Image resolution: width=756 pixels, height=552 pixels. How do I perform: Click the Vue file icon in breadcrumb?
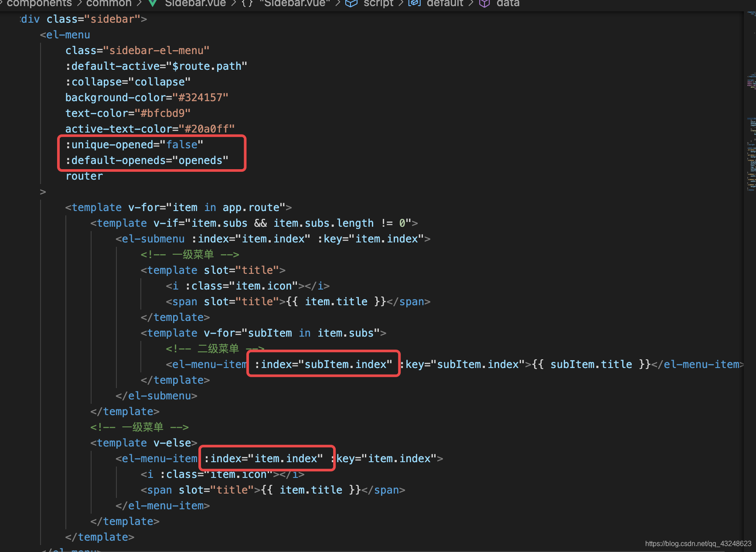pos(153,3)
